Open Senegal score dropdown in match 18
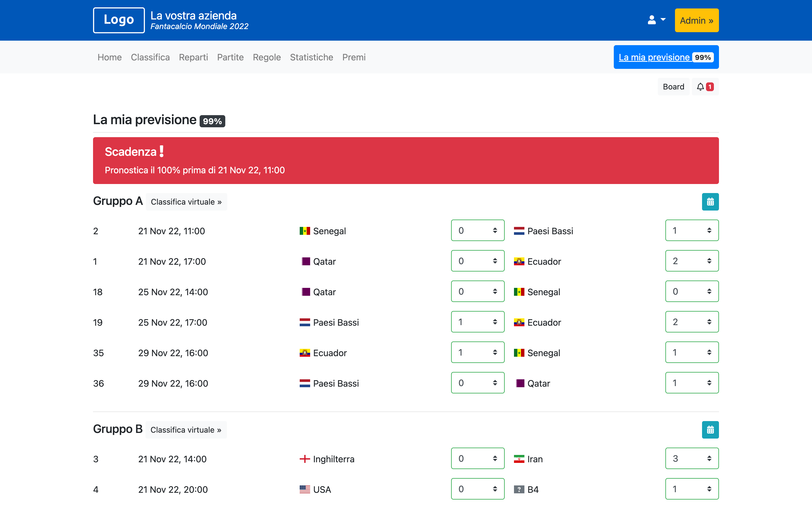 tap(692, 291)
